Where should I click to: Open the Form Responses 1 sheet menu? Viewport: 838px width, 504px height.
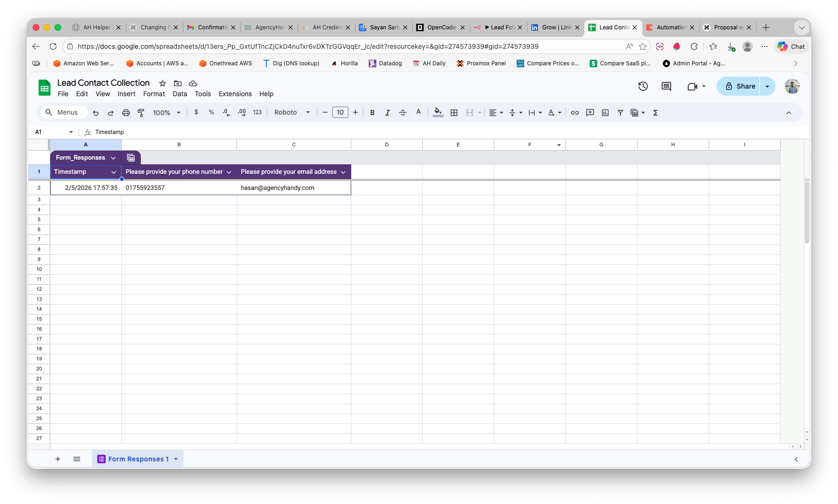[175, 459]
